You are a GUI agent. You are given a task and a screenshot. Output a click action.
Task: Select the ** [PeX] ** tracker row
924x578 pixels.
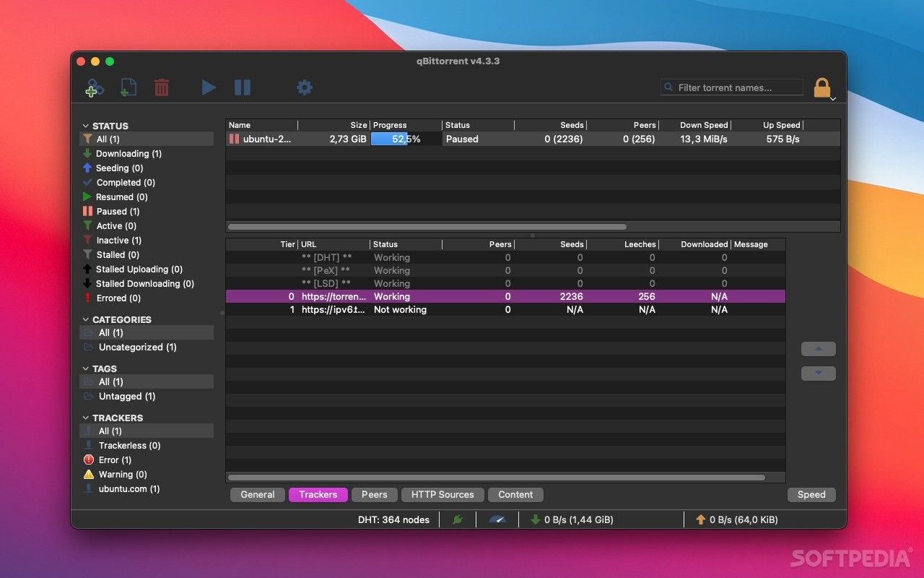pyautogui.click(x=505, y=270)
